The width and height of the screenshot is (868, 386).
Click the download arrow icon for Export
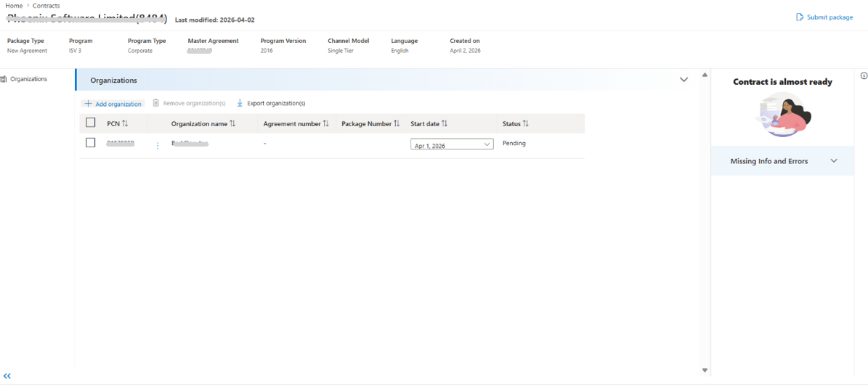point(240,103)
